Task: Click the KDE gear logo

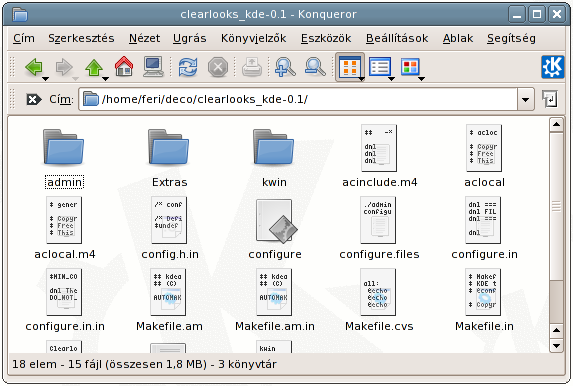Action: point(553,67)
